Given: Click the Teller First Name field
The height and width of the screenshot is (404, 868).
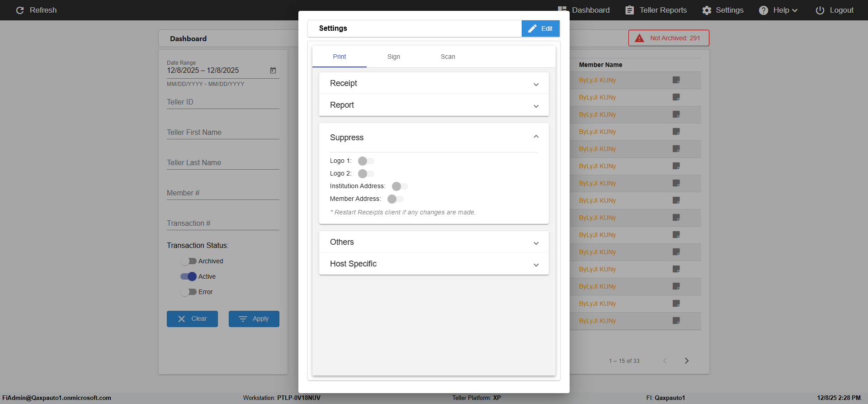Looking at the screenshot, I should (223, 133).
